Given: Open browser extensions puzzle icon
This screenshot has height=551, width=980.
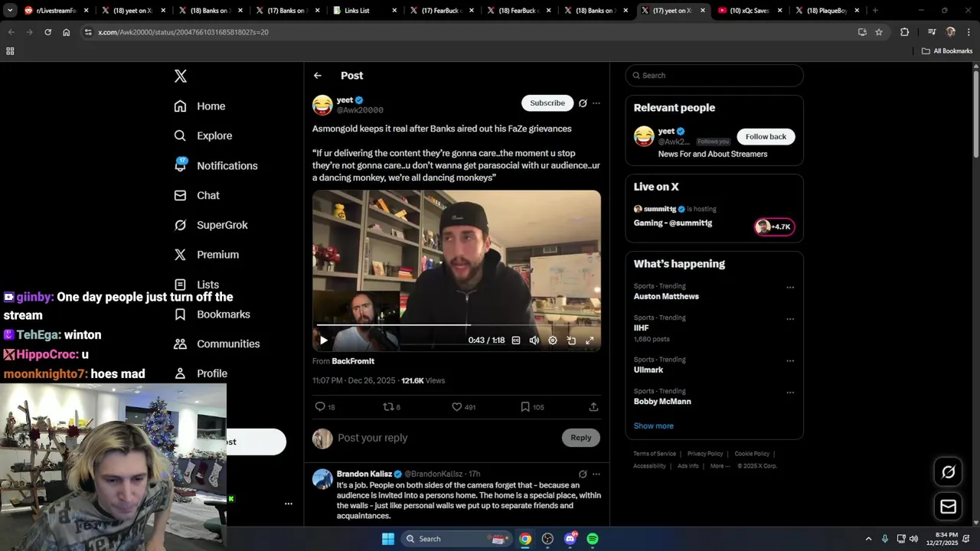Looking at the screenshot, I should coord(905,32).
